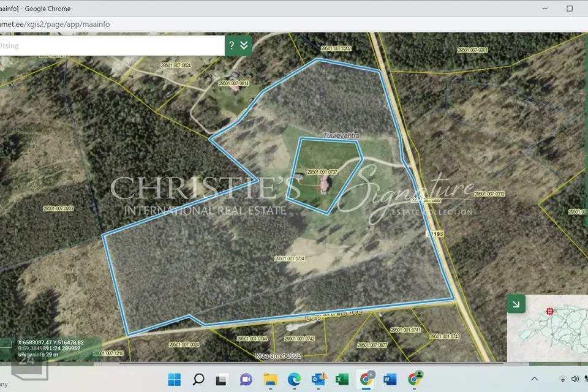Open the Windows Start menu
This screenshot has width=588, height=392.
coord(174,379)
